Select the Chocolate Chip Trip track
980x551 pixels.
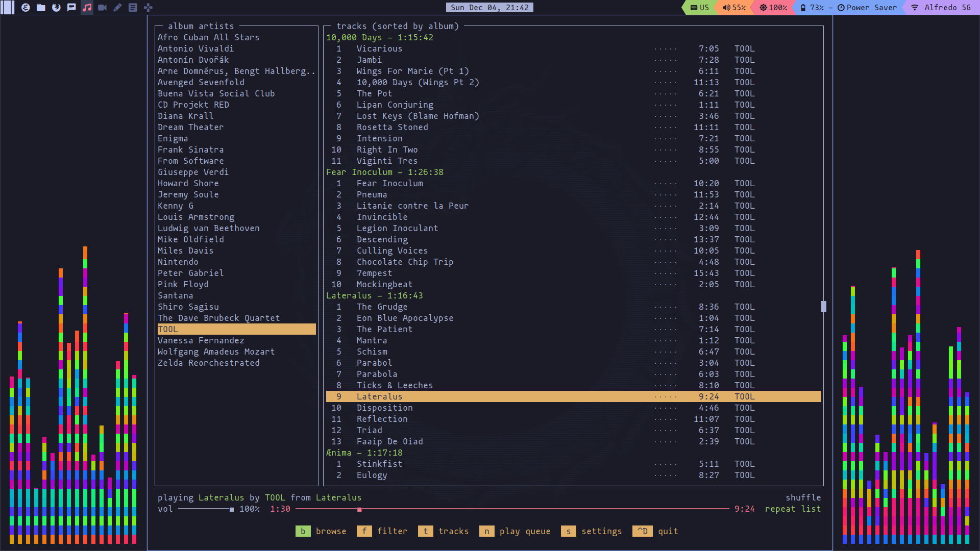(x=573, y=262)
